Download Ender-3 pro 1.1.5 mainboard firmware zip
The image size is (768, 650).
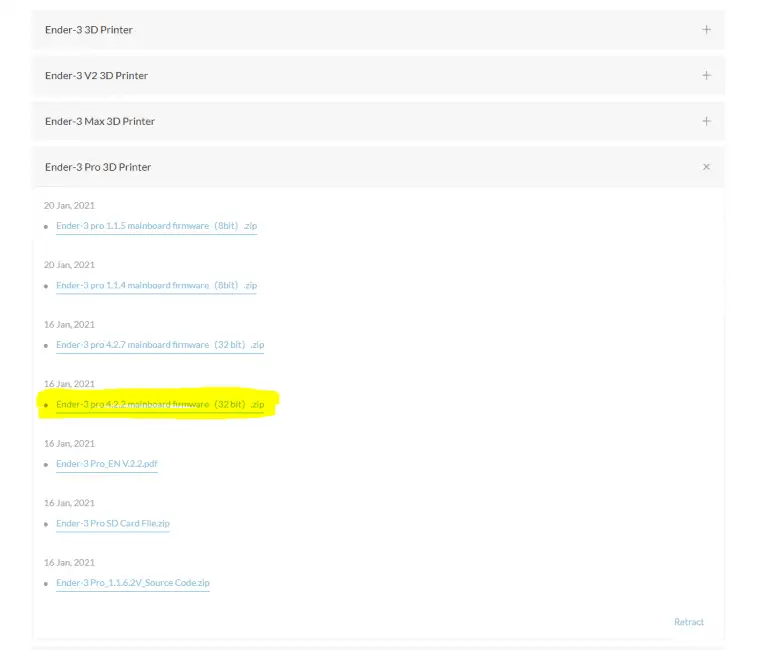(x=156, y=226)
